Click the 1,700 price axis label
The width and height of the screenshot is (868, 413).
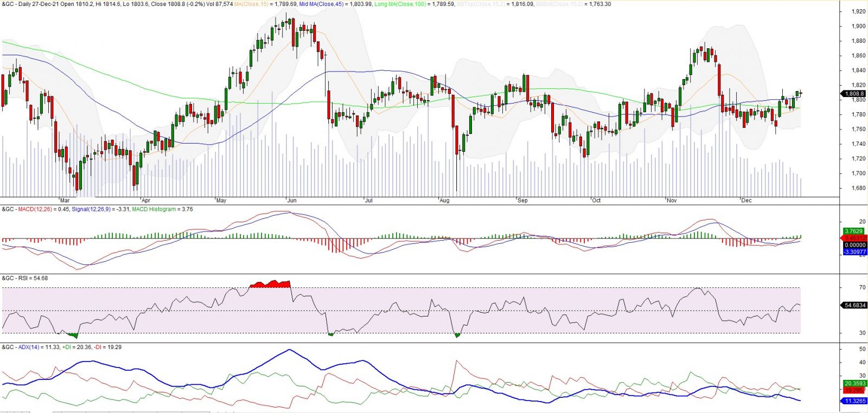[x=858, y=173]
